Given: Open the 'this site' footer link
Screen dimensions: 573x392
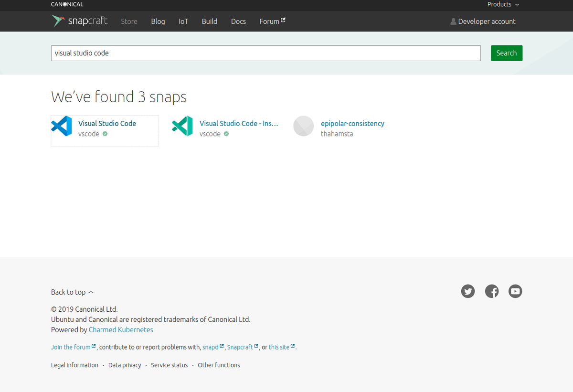Looking at the screenshot, I should 282,347.
